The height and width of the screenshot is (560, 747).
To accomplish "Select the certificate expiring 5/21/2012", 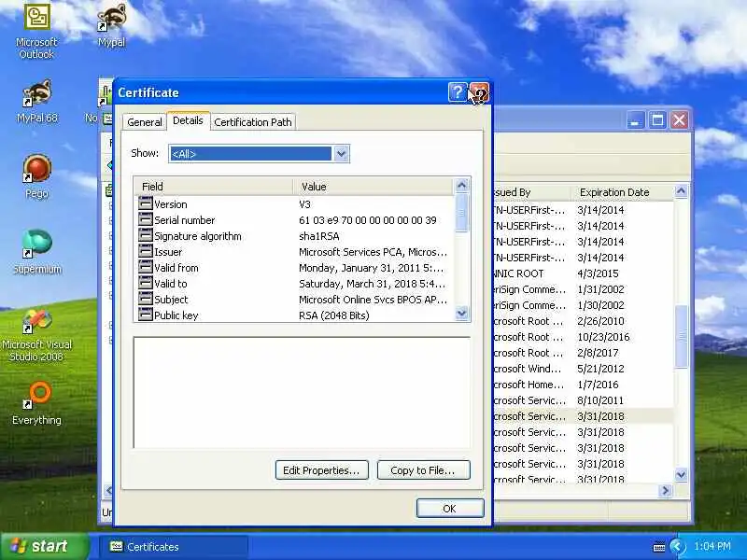I will click(x=582, y=369).
